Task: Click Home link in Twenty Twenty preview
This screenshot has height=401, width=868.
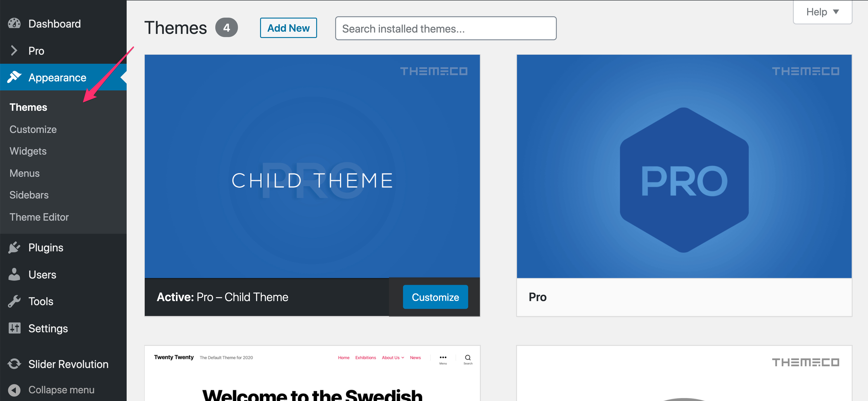Action: point(344,358)
